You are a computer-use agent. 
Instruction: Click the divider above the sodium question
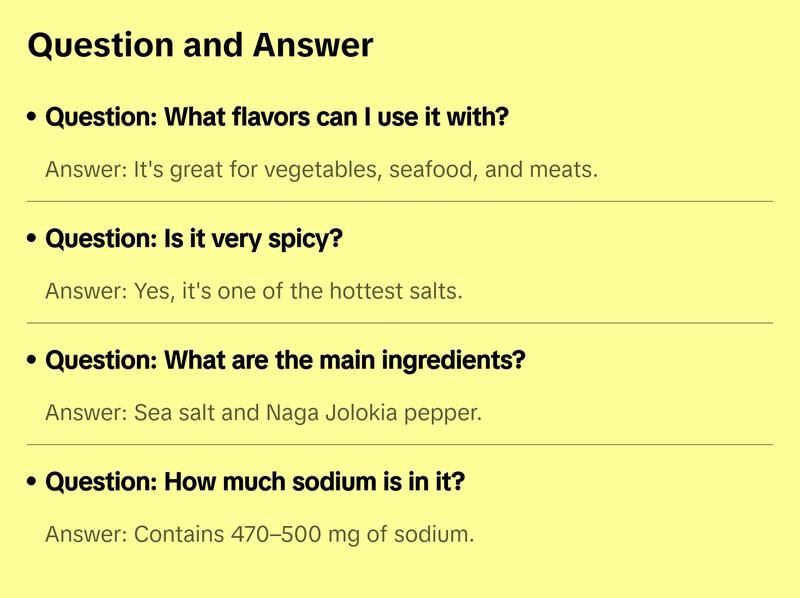(x=400, y=444)
